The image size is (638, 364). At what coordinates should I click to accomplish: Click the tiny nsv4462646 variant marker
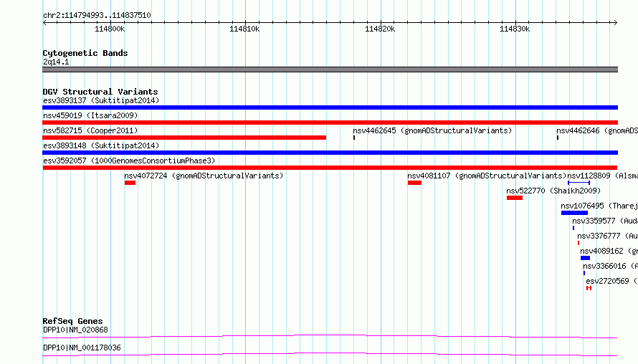coord(558,138)
